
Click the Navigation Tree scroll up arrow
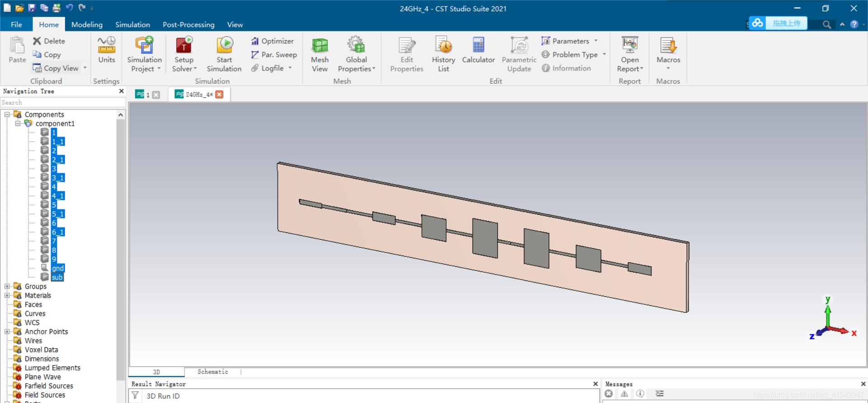121,115
